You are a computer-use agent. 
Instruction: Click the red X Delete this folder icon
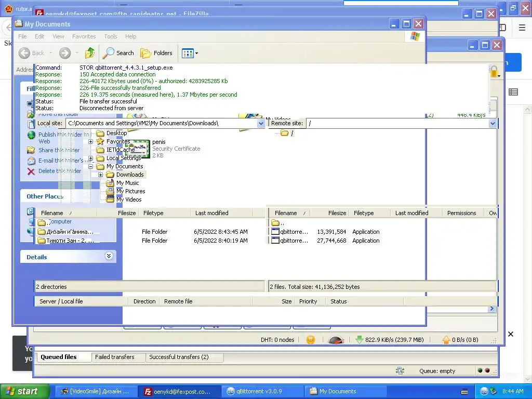coord(31,171)
